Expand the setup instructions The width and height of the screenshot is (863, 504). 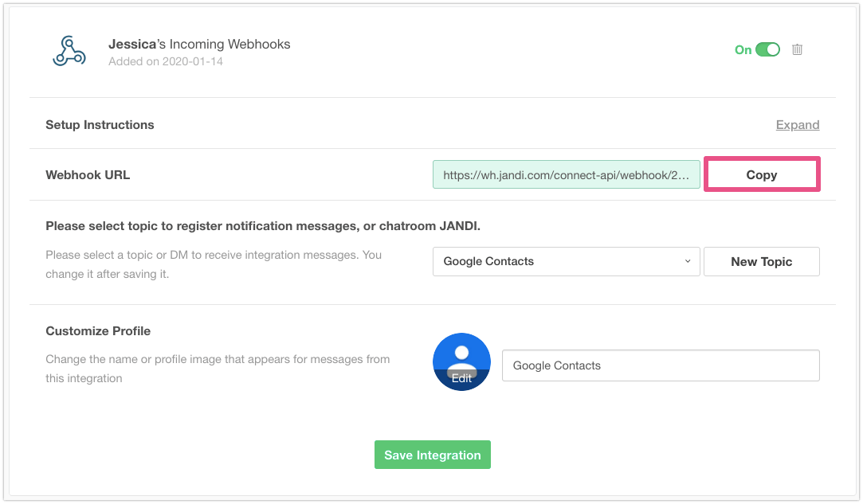(x=797, y=125)
